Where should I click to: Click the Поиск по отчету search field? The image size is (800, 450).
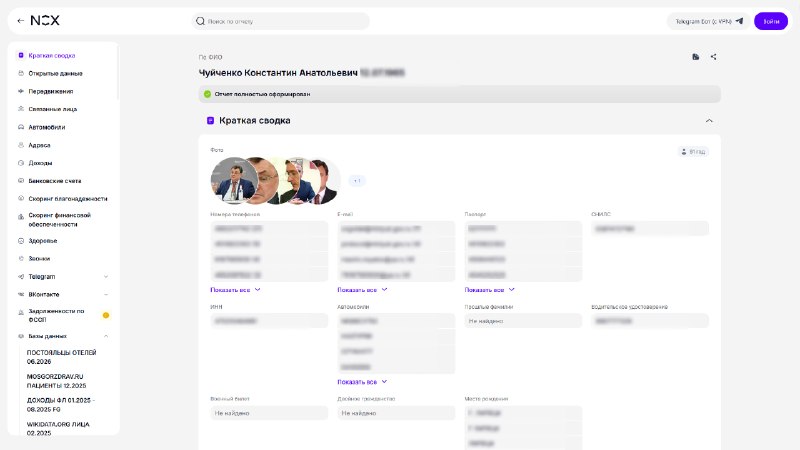click(281, 21)
